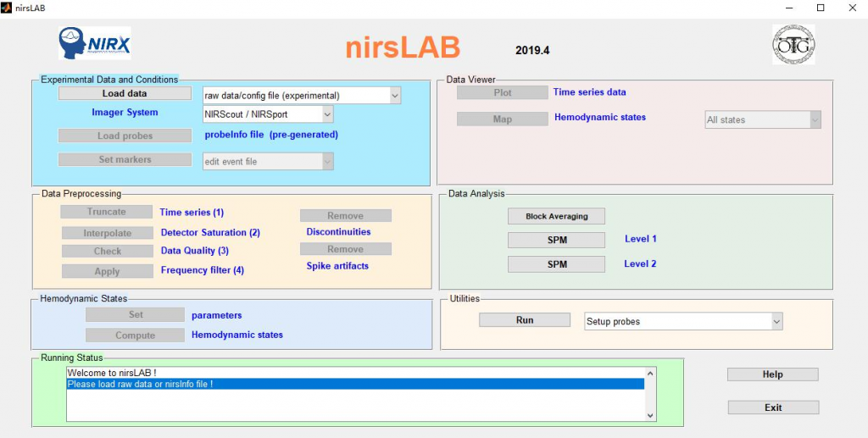This screenshot has width=868, height=438.
Task: Click the circular OTG emblem logo
Action: (793, 45)
